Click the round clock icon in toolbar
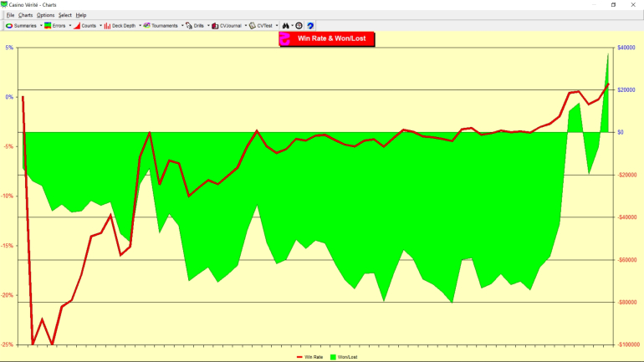 (299, 26)
